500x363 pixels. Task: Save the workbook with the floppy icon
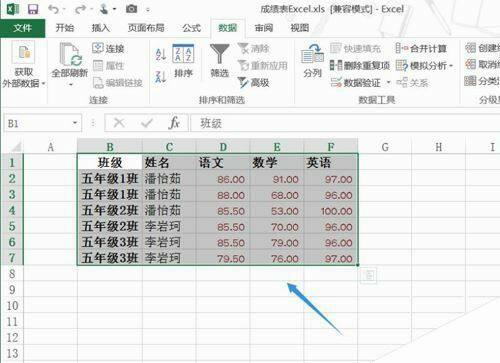click(x=33, y=9)
